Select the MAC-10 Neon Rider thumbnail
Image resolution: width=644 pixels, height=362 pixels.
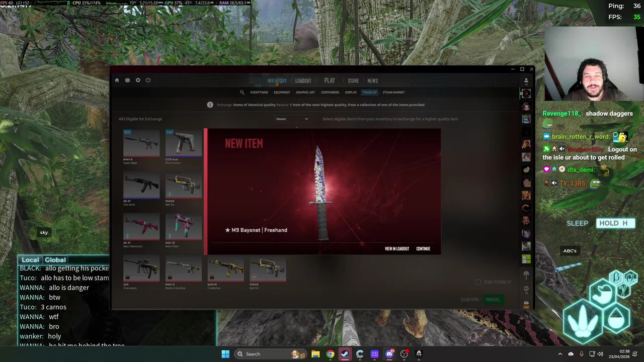click(x=184, y=227)
